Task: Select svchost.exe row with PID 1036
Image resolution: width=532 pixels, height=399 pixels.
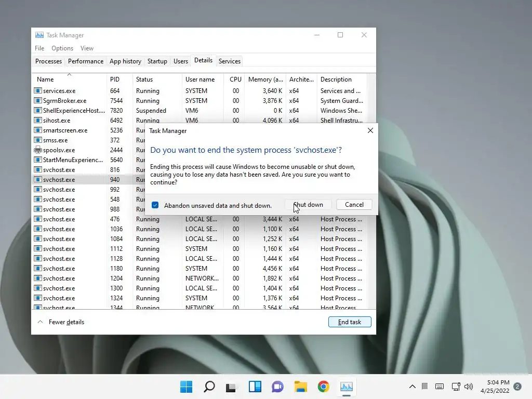Action: [x=199, y=229]
